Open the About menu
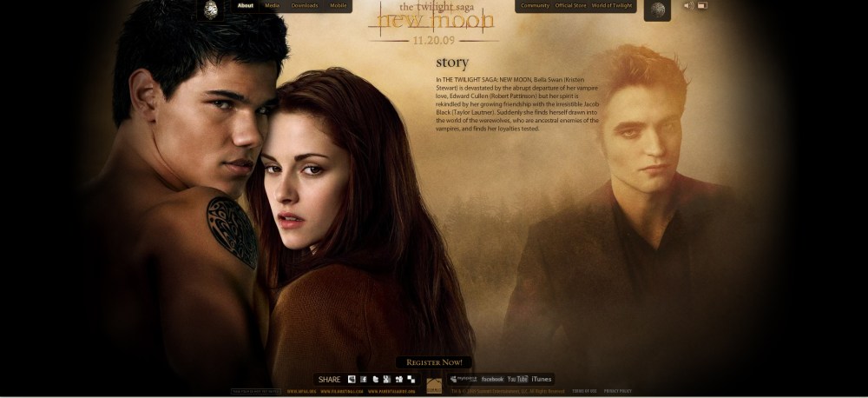The width and height of the screenshot is (868, 398). (x=246, y=6)
